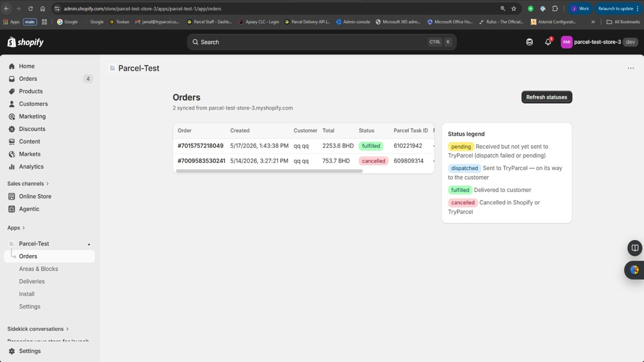Click the PAR store avatar
The image size is (644, 362).
click(x=566, y=42)
